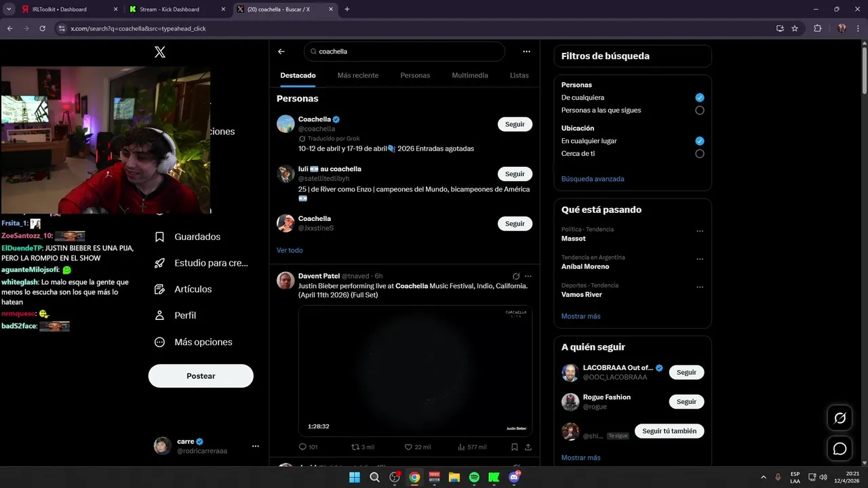Switch to IRLToolkit Dashboard browser tab
Viewport: 868px width, 488px height.
point(70,9)
